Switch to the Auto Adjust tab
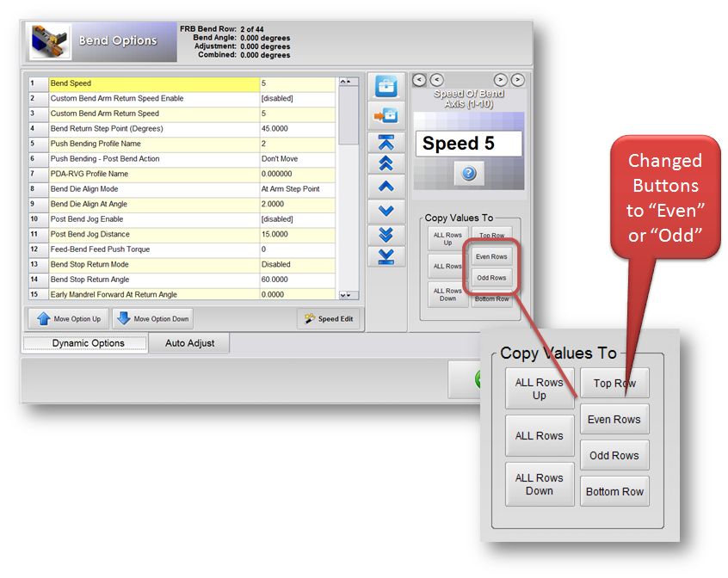Screen dimensions: 728x578 [x=189, y=343]
